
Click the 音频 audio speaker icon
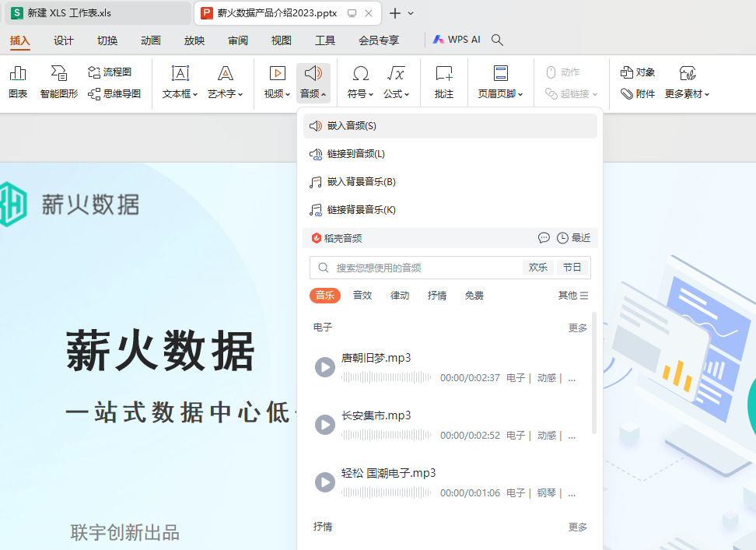[313, 73]
